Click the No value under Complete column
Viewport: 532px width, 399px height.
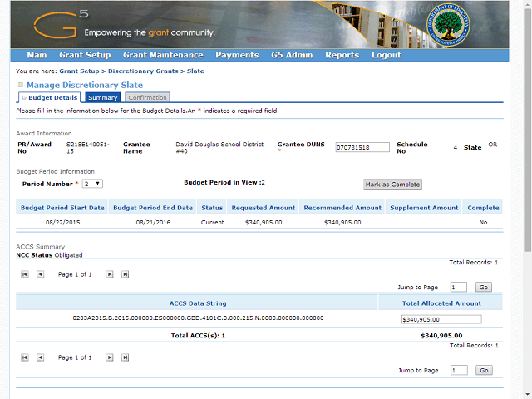coord(483,222)
